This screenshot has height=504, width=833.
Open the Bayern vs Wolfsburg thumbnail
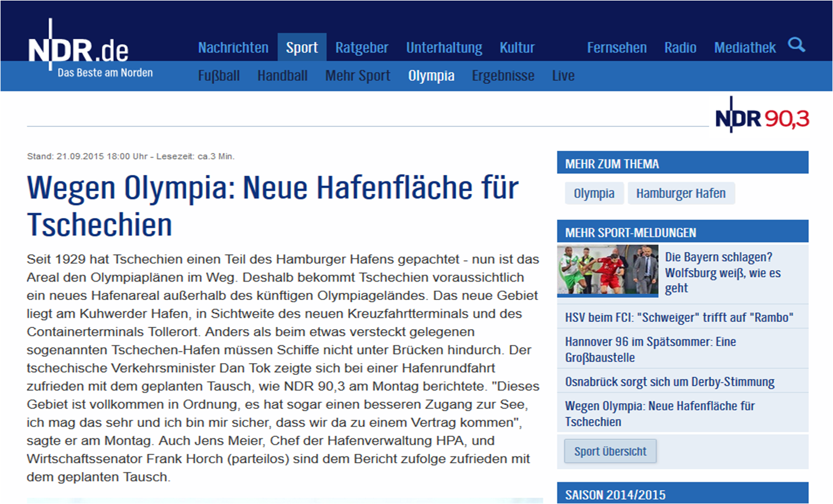point(608,271)
